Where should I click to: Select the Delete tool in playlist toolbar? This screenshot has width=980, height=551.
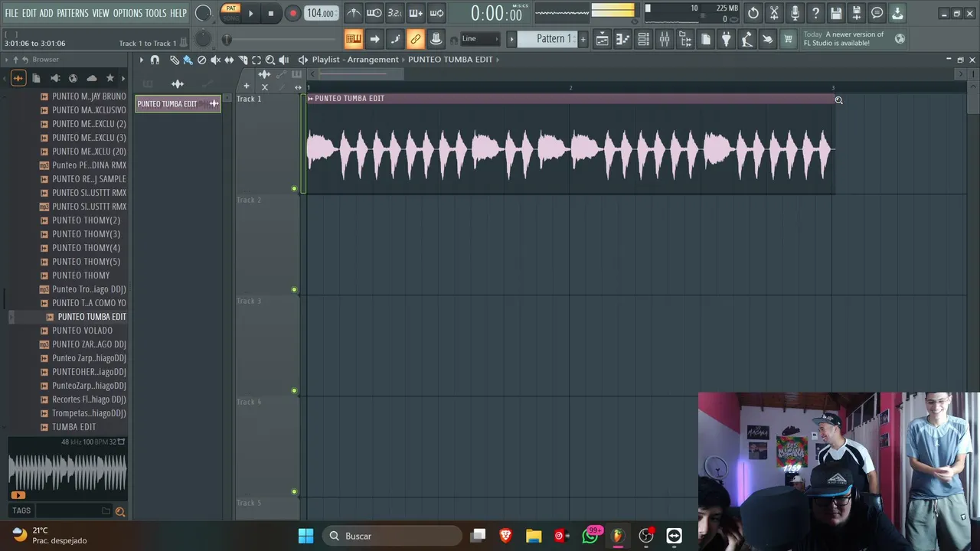[x=201, y=60]
